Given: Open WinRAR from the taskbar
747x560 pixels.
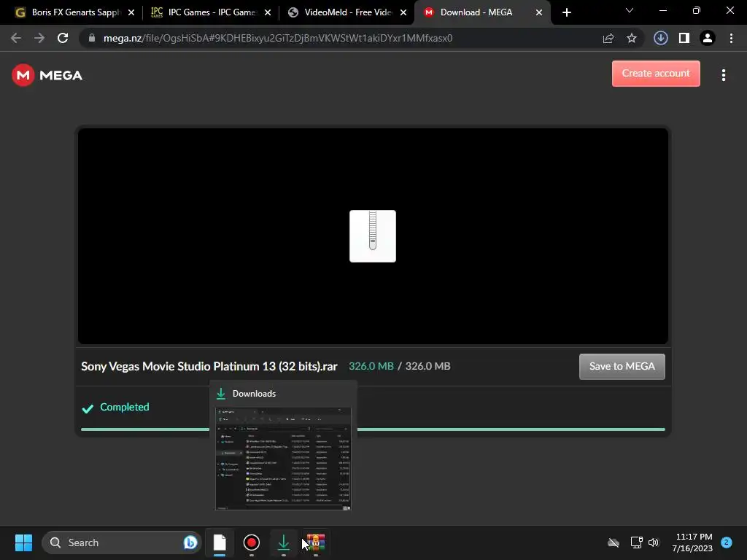Looking at the screenshot, I should tap(315, 542).
